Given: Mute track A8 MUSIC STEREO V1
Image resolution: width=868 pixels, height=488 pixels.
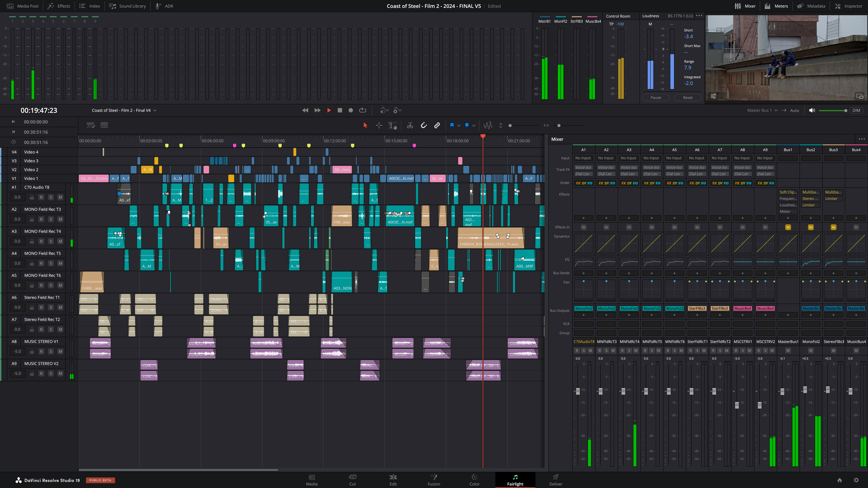Looking at the screenshot, I should click(x=60, y=352).
